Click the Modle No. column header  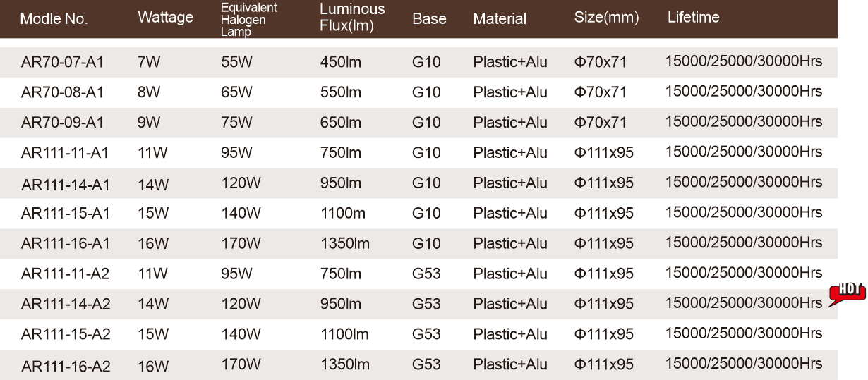(54, 19)
